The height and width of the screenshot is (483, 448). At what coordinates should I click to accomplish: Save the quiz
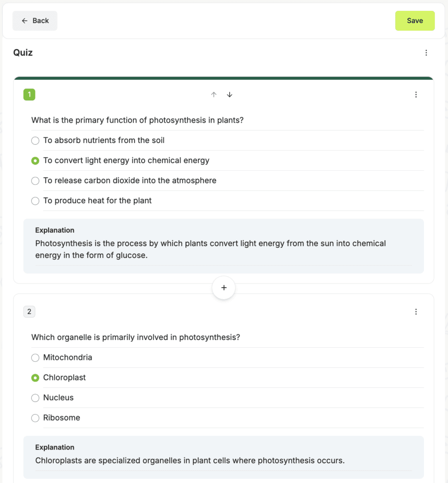click(x=415, y=21)
